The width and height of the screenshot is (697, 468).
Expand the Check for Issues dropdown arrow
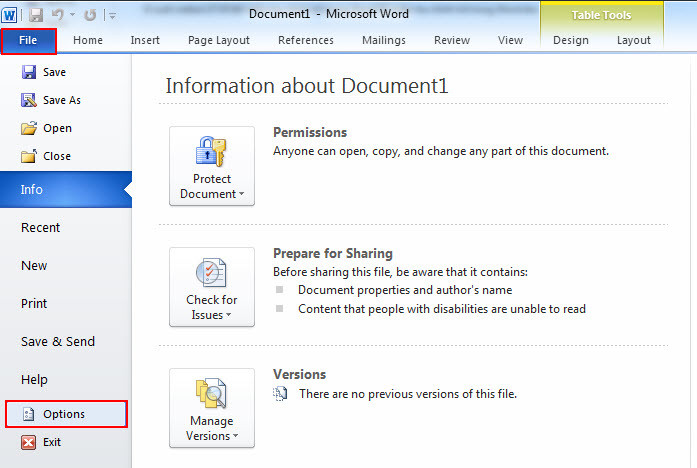tap(228, 315)
